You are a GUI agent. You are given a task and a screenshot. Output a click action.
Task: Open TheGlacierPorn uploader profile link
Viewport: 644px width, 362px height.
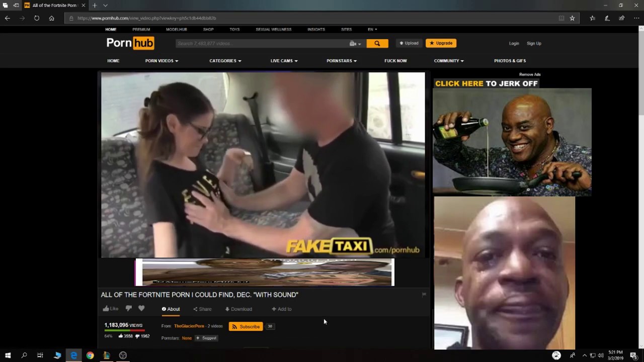point(189,326)
